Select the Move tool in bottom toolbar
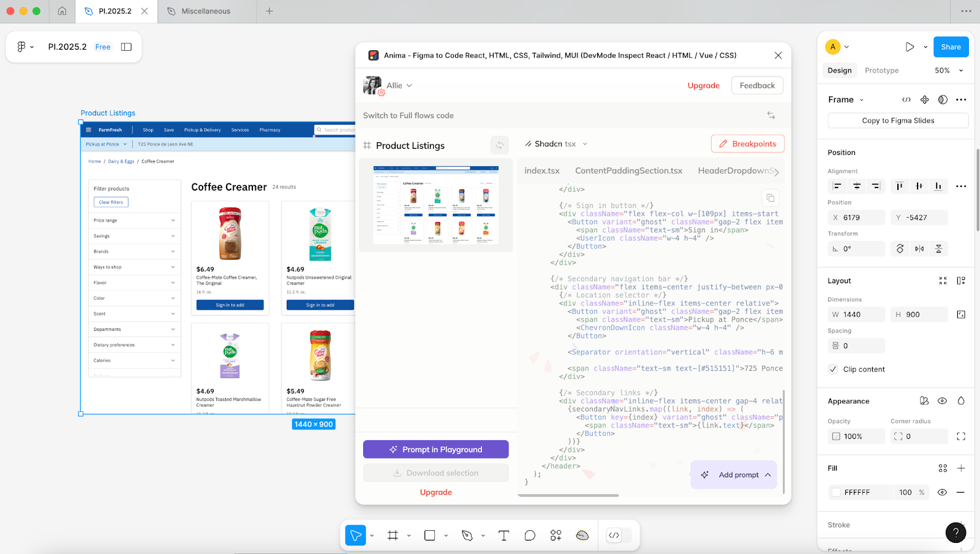The height and width of the screenshot is (554, 980). tap(355, 535)
